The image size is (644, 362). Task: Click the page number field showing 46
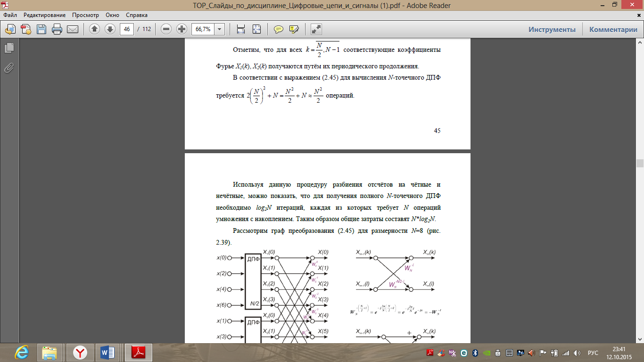tap(126, 29)
